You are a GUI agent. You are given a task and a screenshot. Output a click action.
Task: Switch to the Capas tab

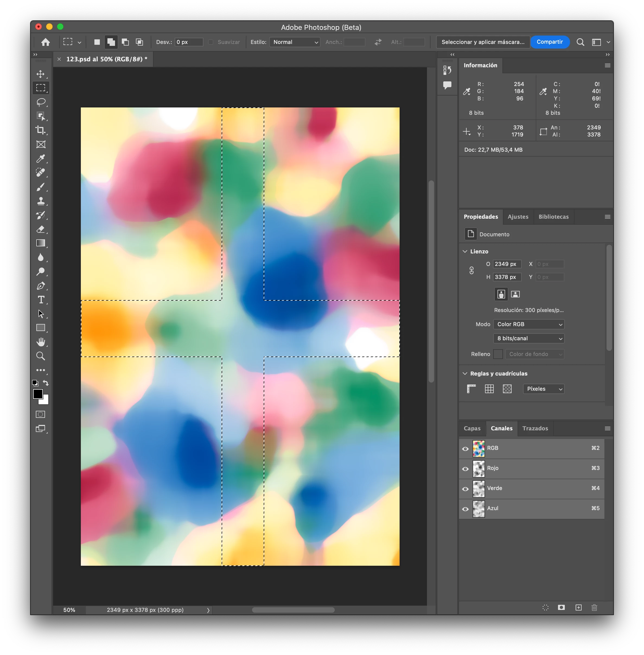pos(472,428)
